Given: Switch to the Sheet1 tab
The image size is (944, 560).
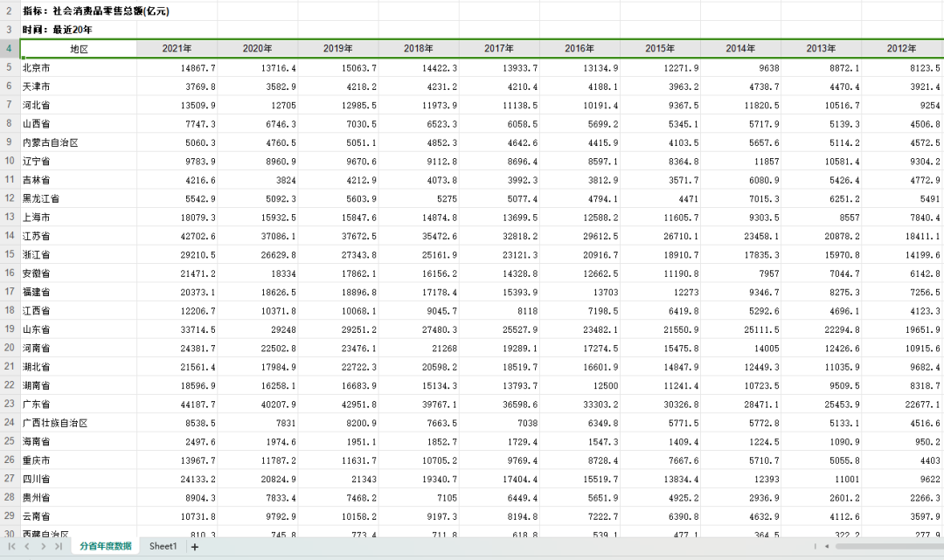Looking at the screenshot, I should [163, 547].
